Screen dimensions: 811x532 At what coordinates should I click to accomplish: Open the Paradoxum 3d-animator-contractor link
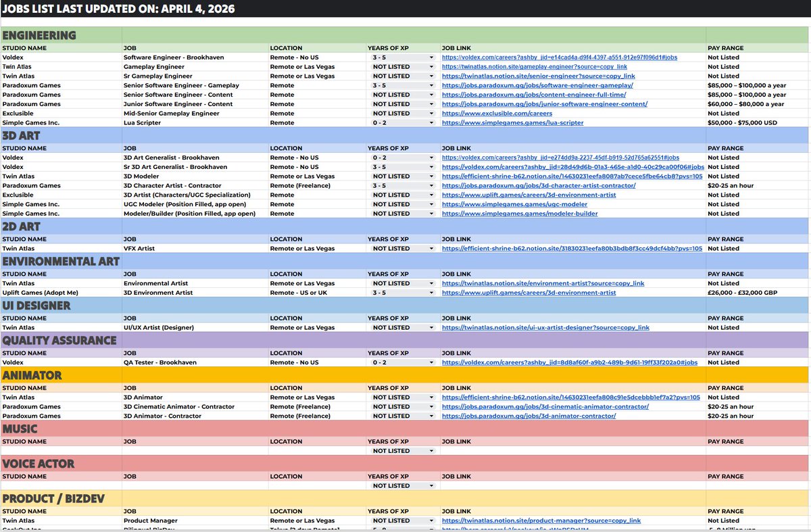coord(529,416)
